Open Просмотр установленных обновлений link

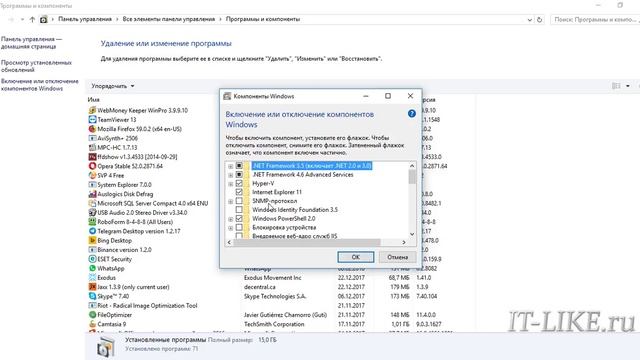(x=36, y=66)
